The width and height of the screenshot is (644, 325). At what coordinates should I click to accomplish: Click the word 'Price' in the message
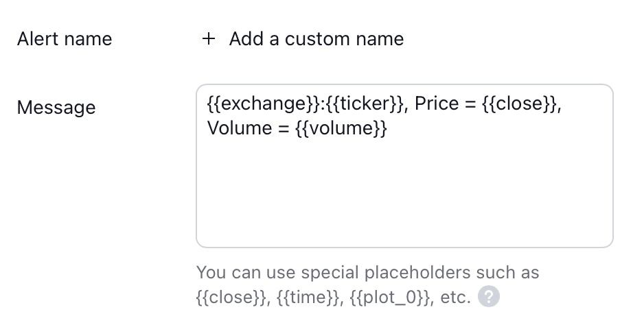[436, 104]
